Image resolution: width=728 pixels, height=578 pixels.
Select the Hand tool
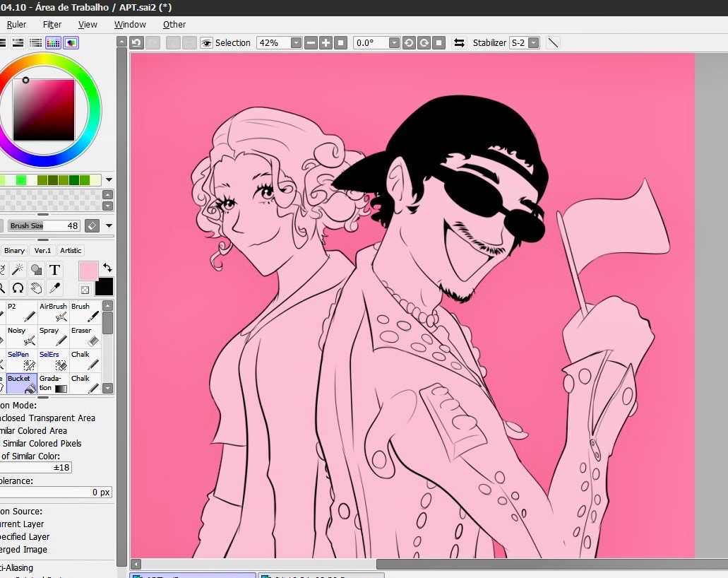click(36, 288)
